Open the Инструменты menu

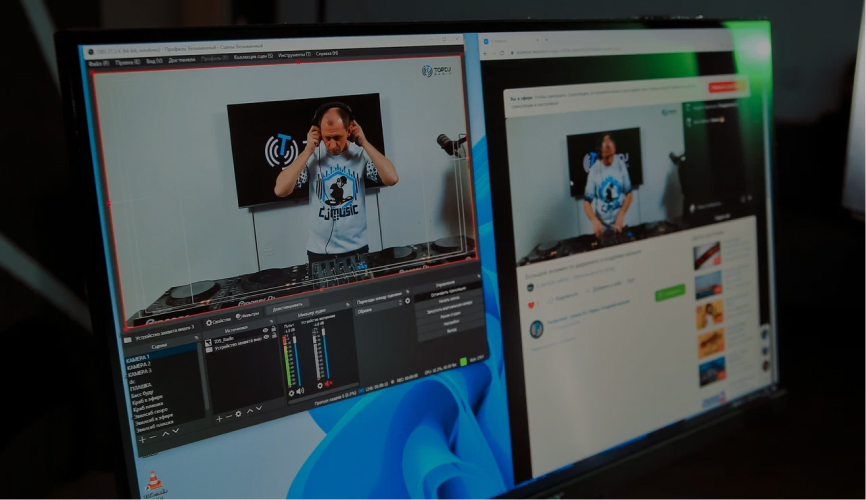294,55
